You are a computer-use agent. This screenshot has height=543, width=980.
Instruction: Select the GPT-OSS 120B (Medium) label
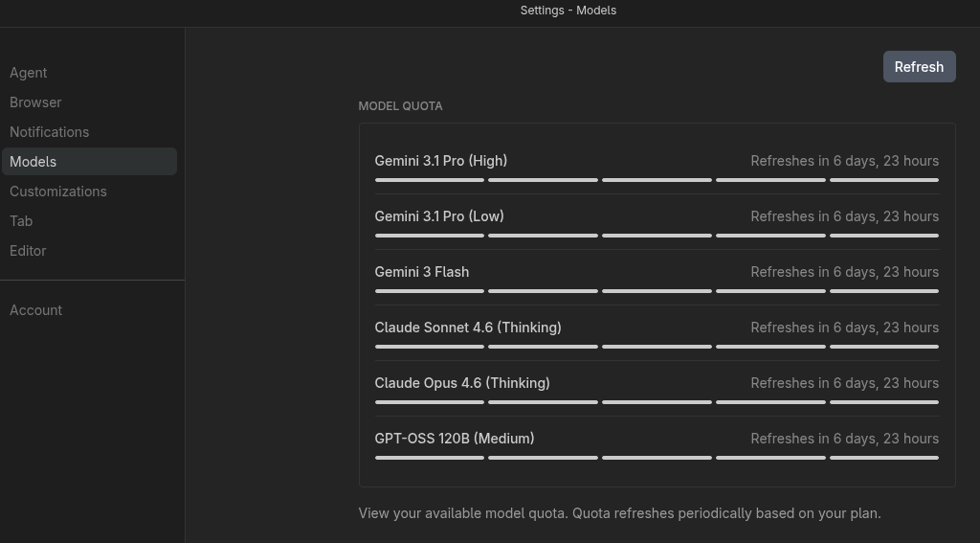[455, 439]
